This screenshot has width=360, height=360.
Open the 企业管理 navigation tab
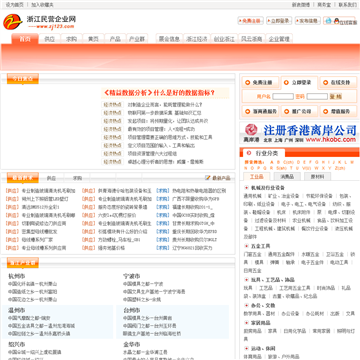pyautogui.click(x=279, y=39)
